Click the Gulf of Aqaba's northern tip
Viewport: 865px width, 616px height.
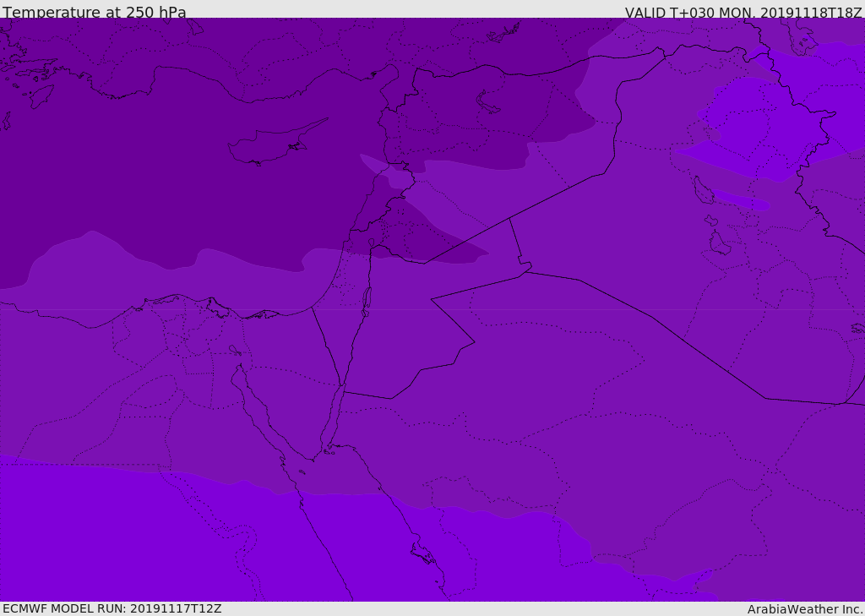click(x=342, y=387)
